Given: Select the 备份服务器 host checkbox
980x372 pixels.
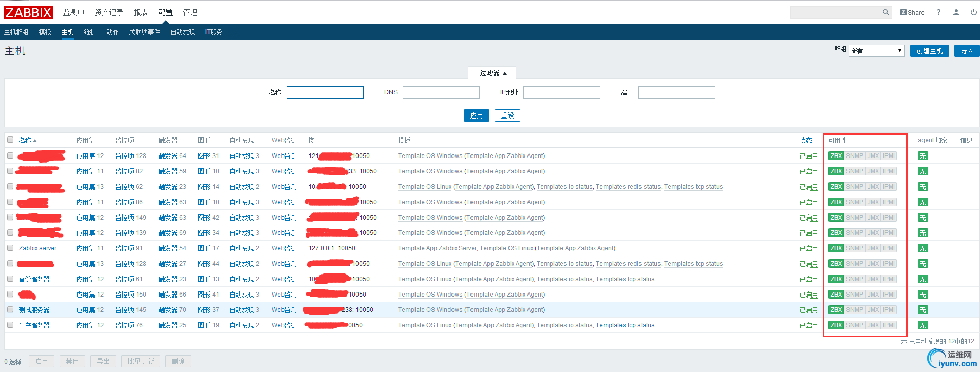Looking at the screenshot, I should coord(10,279).
